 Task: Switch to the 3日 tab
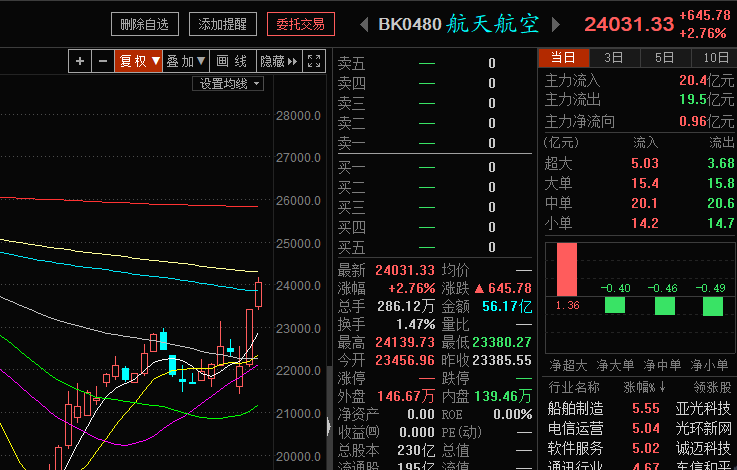[x=614, y=58]
